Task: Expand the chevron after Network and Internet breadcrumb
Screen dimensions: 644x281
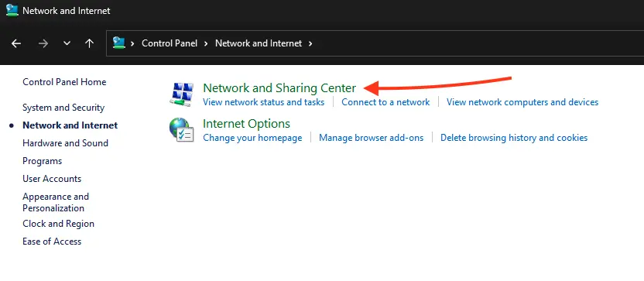Action: 310,43
